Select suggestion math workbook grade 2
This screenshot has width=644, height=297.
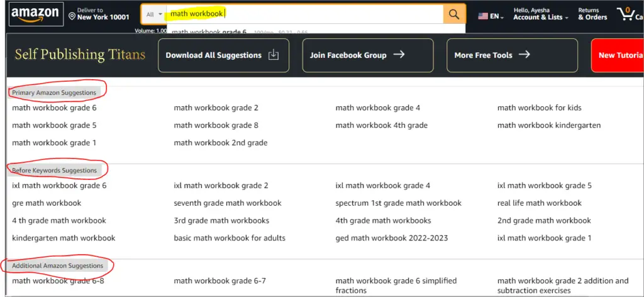click(x=216, y=108)
